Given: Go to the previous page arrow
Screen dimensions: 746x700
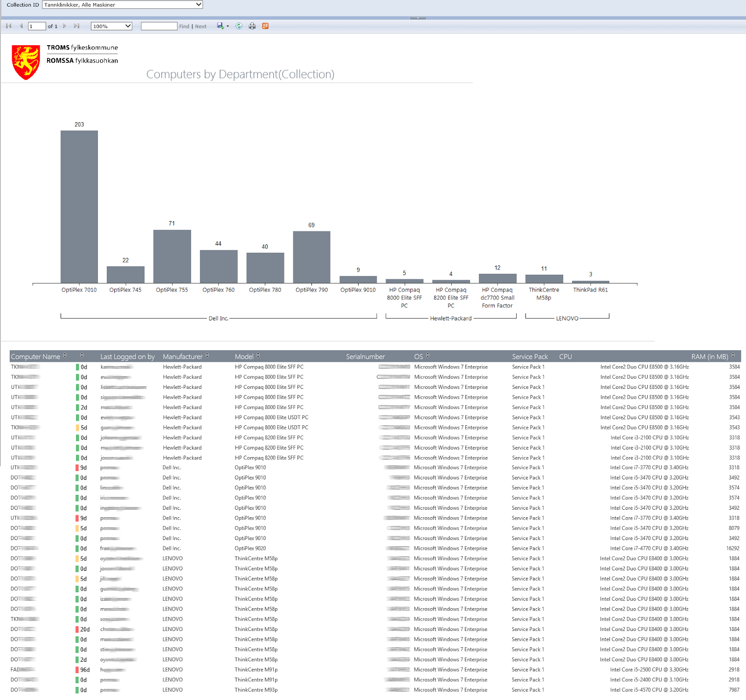Looking at the screenshot, I should tap(21, 26).
